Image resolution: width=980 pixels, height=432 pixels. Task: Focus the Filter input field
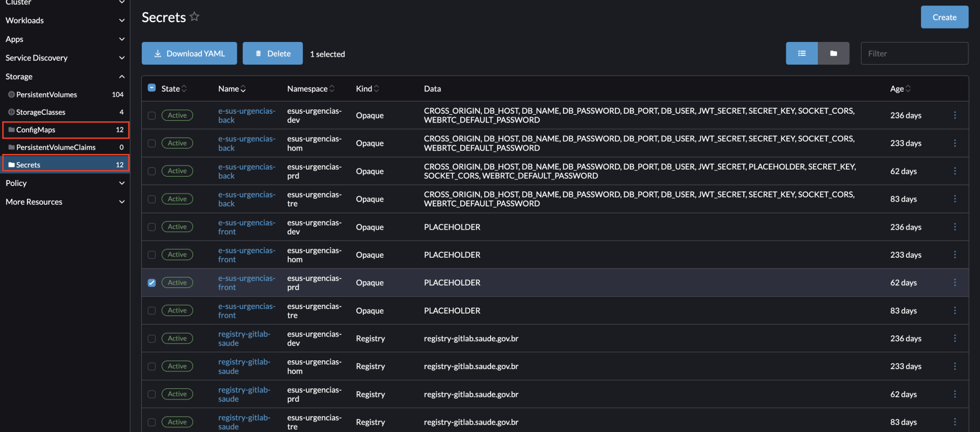pyautogui.click(x=914, y=54)
